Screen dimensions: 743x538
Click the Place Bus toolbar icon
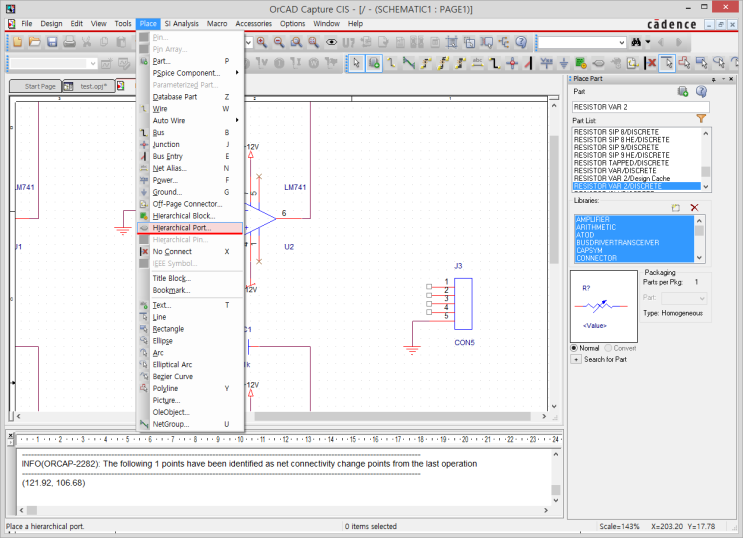pos(494,63)
